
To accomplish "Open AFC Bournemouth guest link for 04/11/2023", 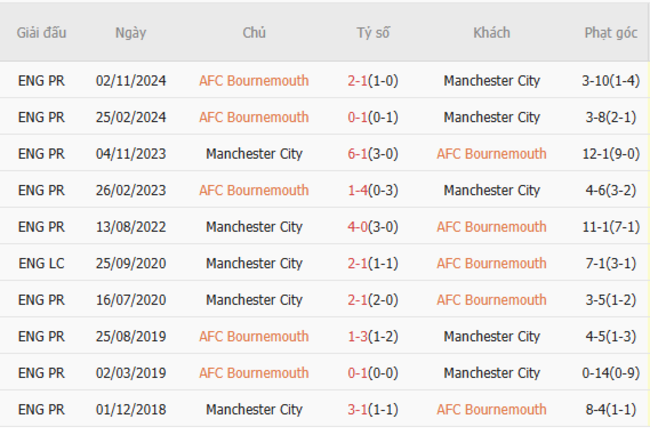I will coord(491,154).
